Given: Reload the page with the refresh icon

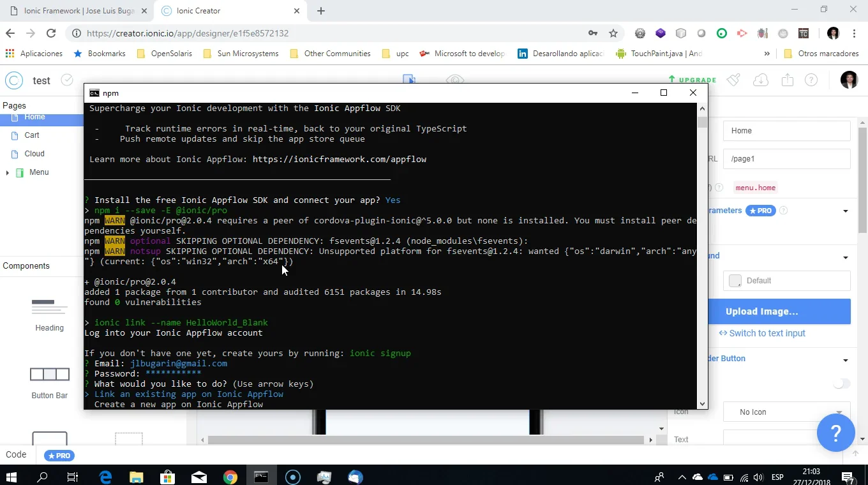Looking at the screenshot, I should coord(52,33).
